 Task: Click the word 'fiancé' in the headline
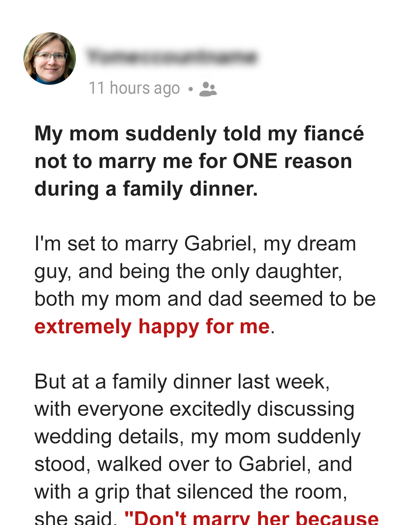coord(334,133)
